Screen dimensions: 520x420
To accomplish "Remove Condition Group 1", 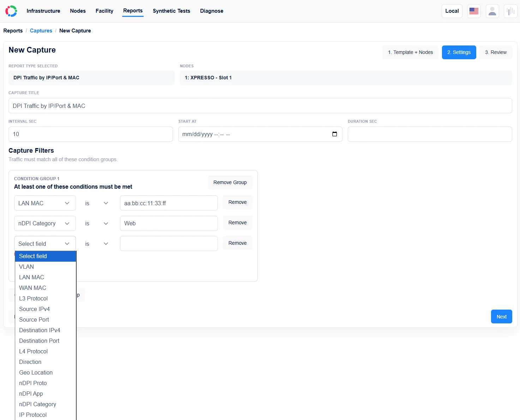I will [x=230, y=182].
